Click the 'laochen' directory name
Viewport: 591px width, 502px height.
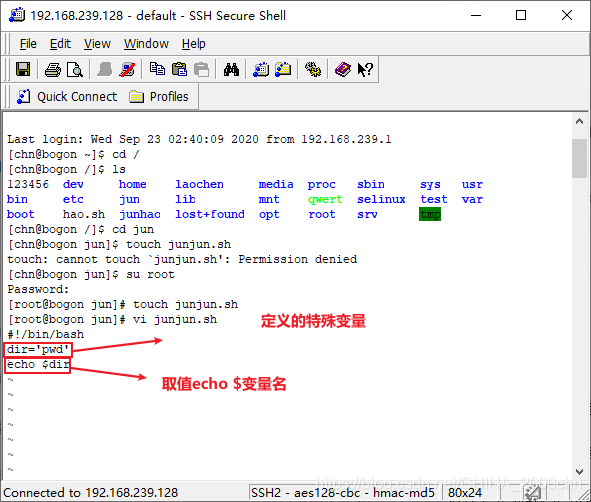199,184
